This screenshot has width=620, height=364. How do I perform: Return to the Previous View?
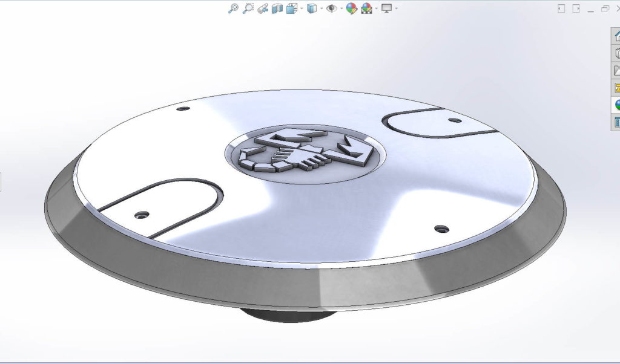tap(263, 8)
